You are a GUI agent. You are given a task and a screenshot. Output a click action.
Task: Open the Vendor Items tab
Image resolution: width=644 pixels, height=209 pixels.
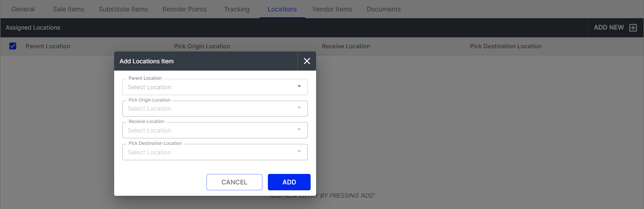click(x=332, y=9)
